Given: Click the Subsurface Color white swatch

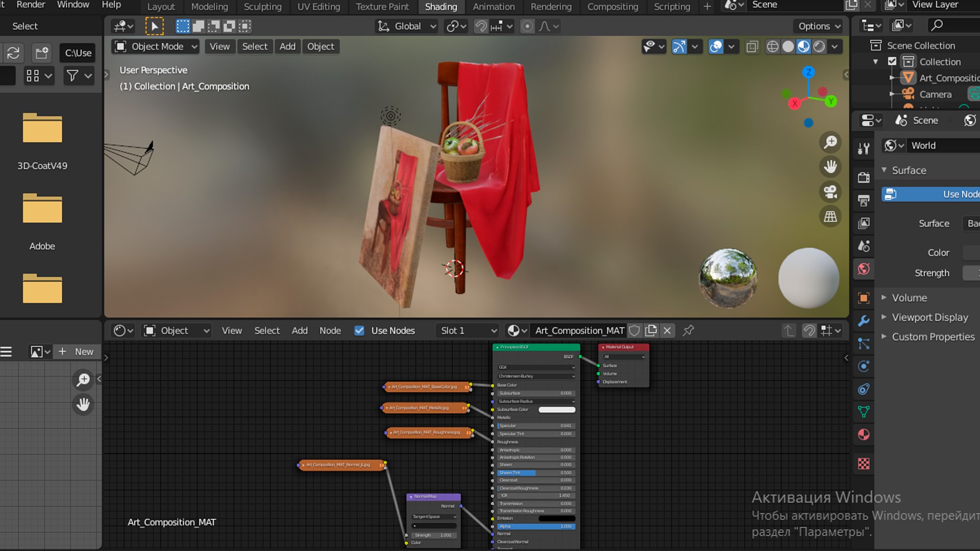Looking at the screenshot, I should [557, 410].
